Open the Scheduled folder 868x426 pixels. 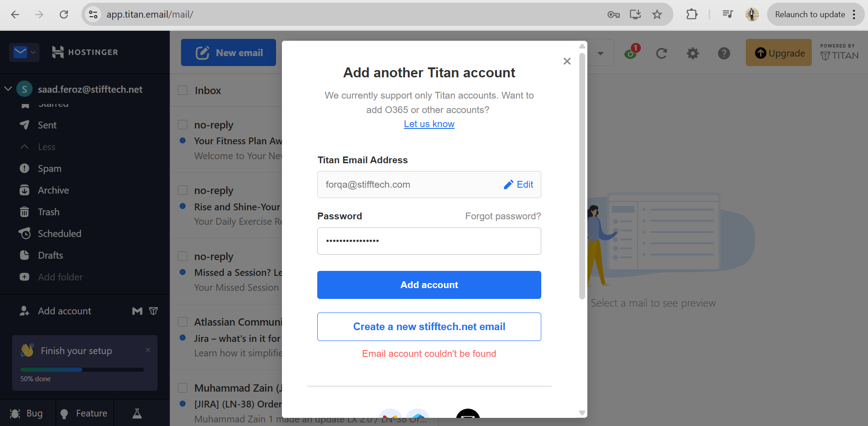coord(59,234)
